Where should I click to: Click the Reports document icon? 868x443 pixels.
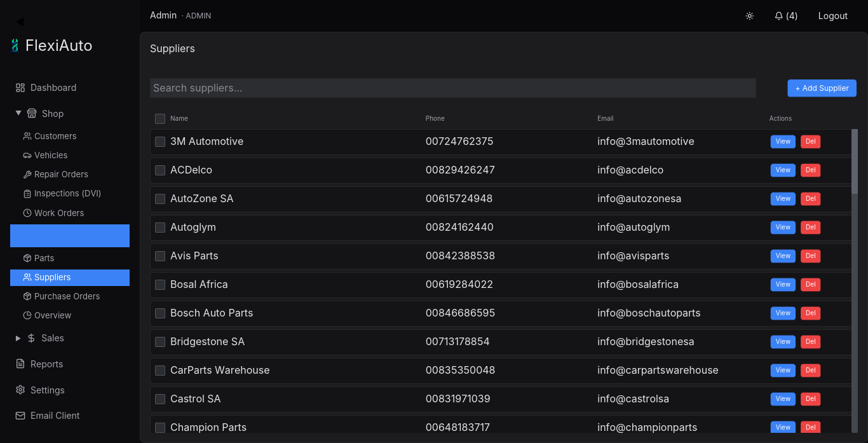20,364
